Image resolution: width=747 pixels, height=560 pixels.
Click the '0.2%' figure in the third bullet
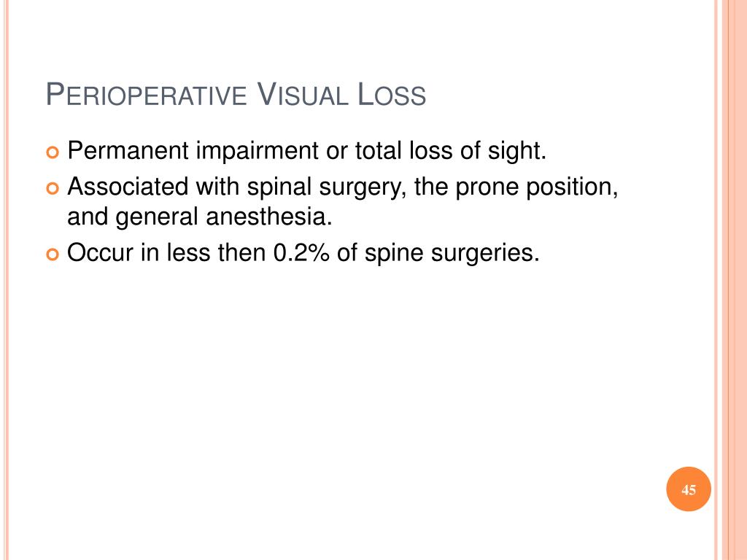301,252
